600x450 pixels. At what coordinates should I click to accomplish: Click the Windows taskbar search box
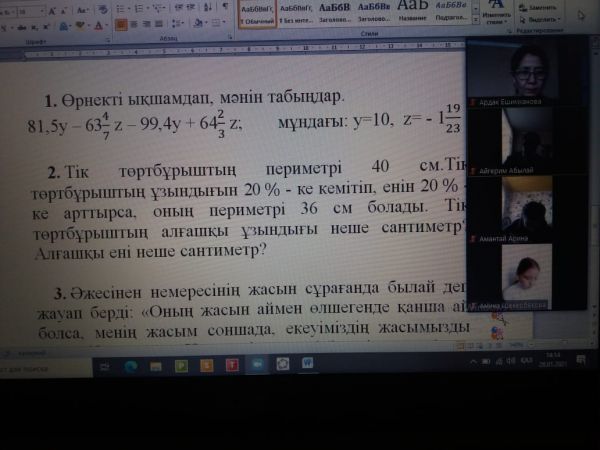click(x=40, y=369)
